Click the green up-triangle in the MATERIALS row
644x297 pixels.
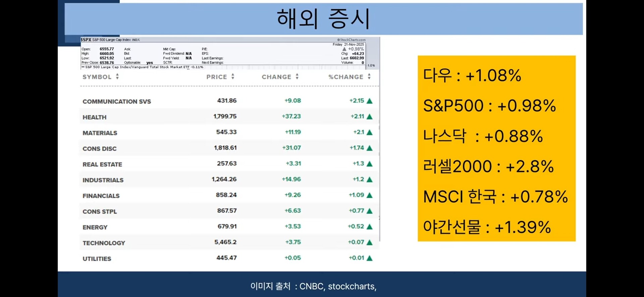pos(370,132)
